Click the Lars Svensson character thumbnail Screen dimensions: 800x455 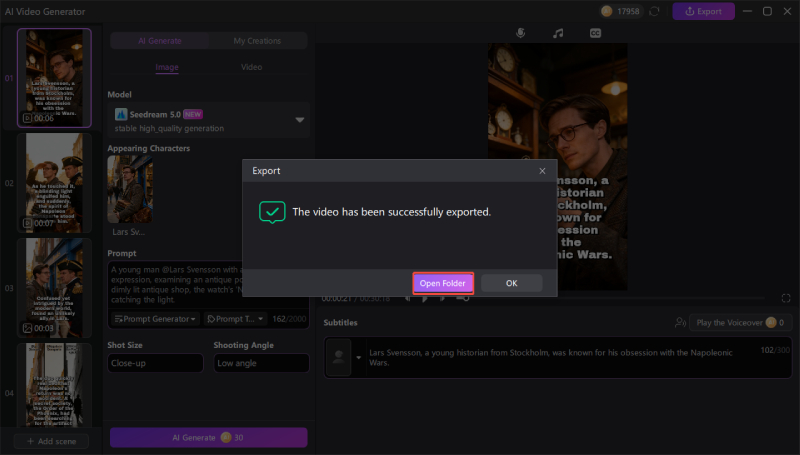128,188
